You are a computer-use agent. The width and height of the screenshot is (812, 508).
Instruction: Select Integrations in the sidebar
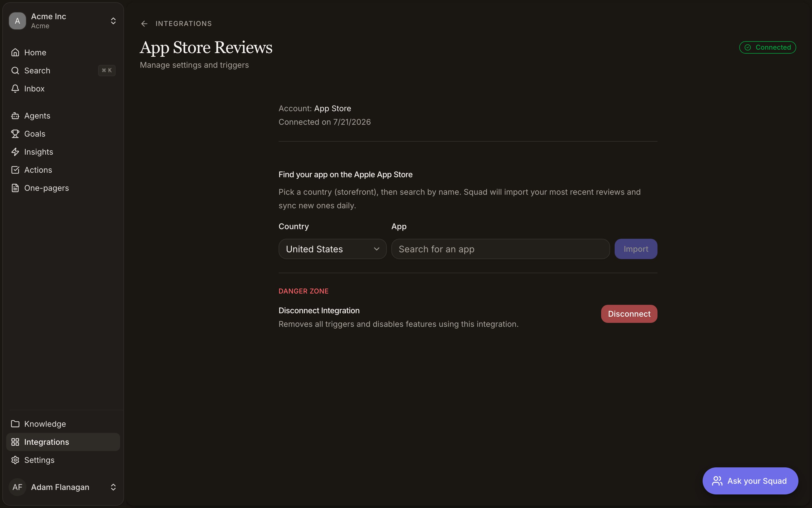(x=63, y=442)
